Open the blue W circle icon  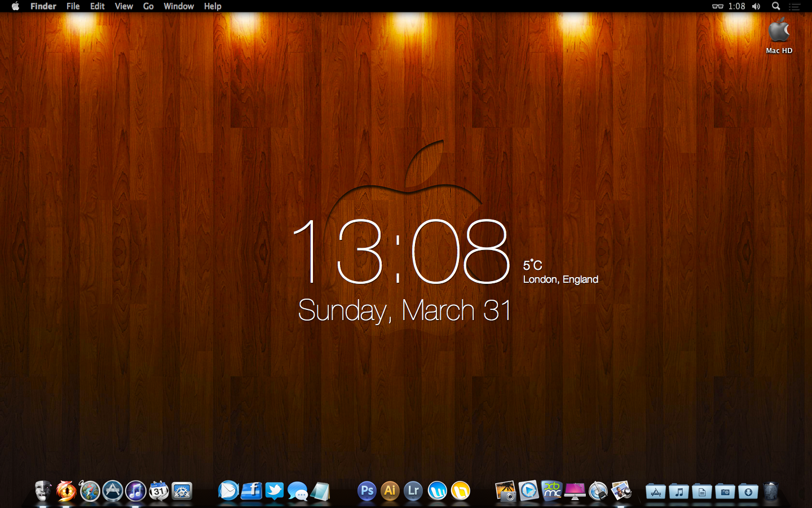point(437,491)
